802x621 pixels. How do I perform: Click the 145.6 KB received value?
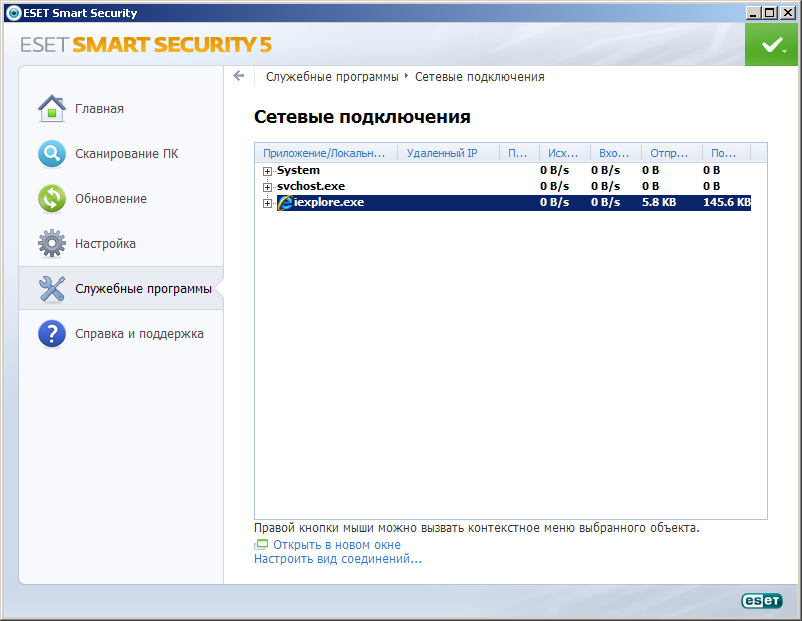[726, 203]
